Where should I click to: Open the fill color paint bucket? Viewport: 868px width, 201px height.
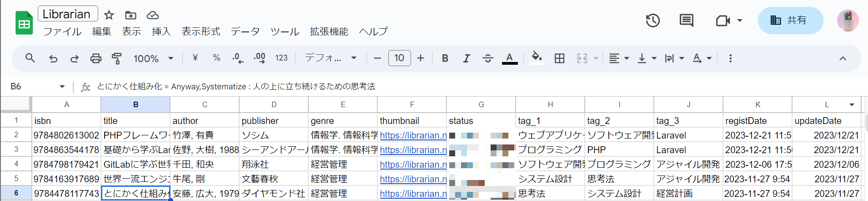point(537,58)
